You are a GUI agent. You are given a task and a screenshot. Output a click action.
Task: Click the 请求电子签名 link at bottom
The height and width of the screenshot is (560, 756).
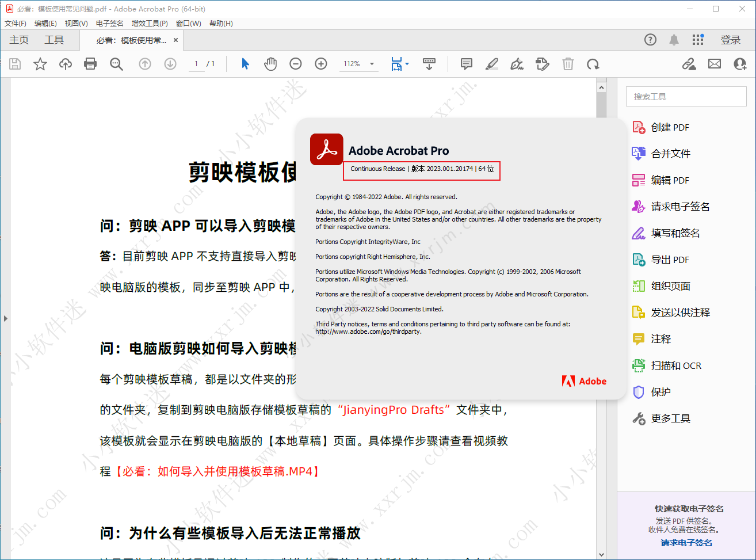pyautogui.click(x=686, y=543)
